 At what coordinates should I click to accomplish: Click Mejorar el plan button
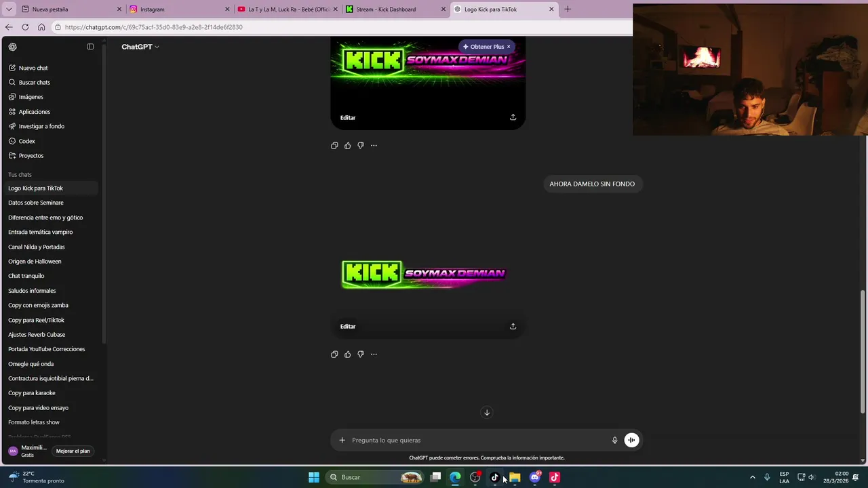tap(73, 451)
